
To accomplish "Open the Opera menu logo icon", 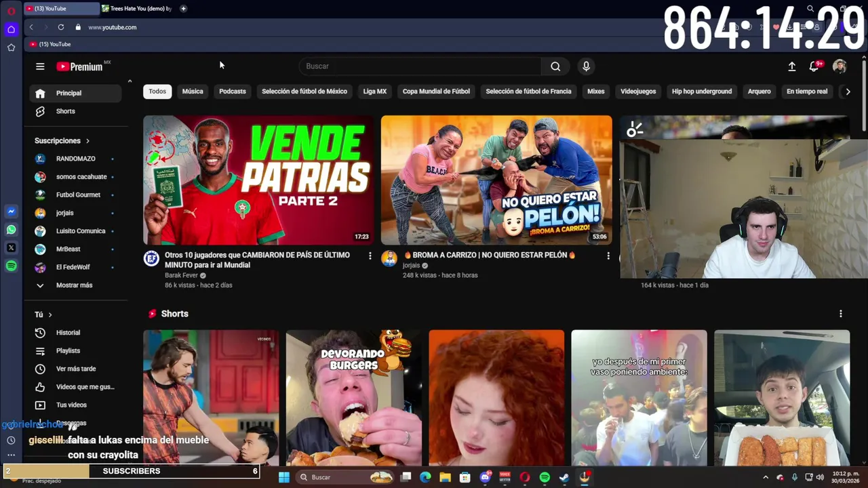I will pyautogui.click(x=11, y=11).
